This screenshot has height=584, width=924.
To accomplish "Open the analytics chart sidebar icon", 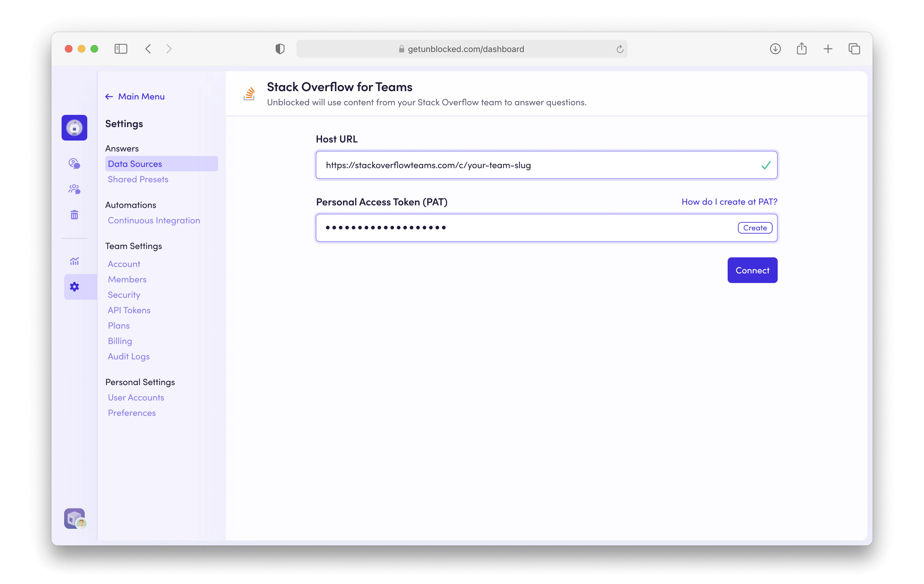I will (x=74, y=261).
